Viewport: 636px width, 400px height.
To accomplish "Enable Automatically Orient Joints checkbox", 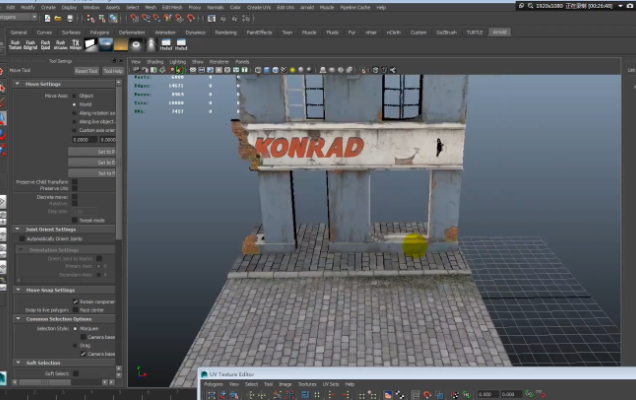I will pos(22,239).
